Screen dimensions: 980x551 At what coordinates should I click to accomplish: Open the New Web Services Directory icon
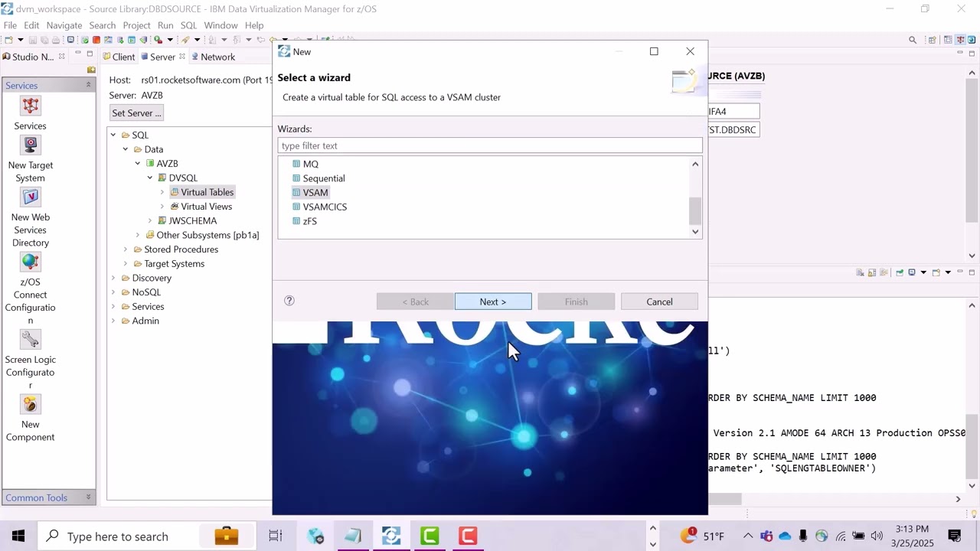(31, 197)
